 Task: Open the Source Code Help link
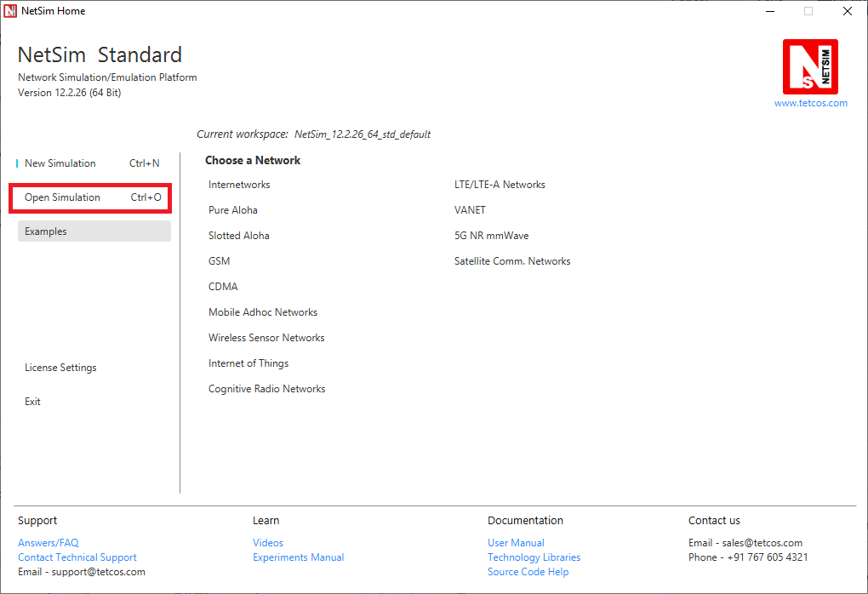(528, 571)
